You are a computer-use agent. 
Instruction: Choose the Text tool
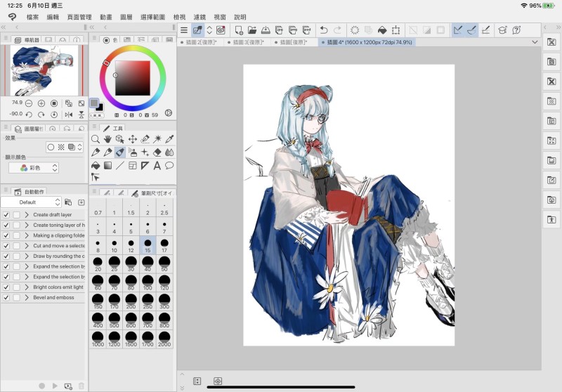click(x=157, y=166)
